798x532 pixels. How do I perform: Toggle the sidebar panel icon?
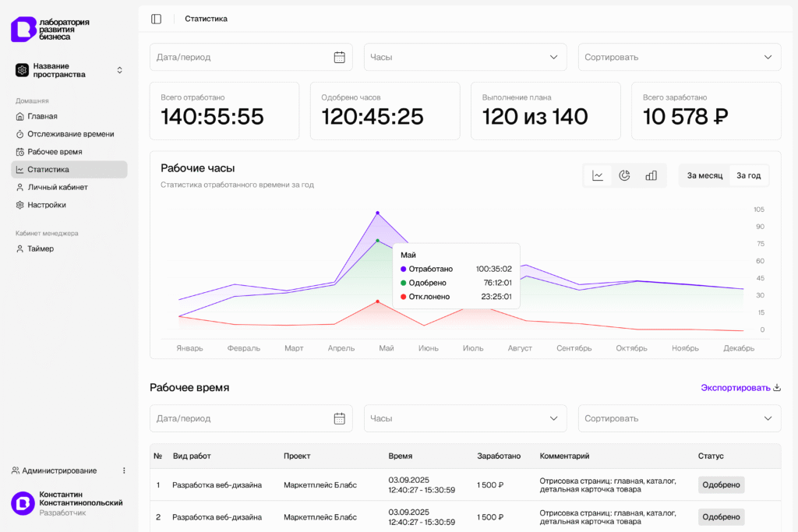pos(157,19)
